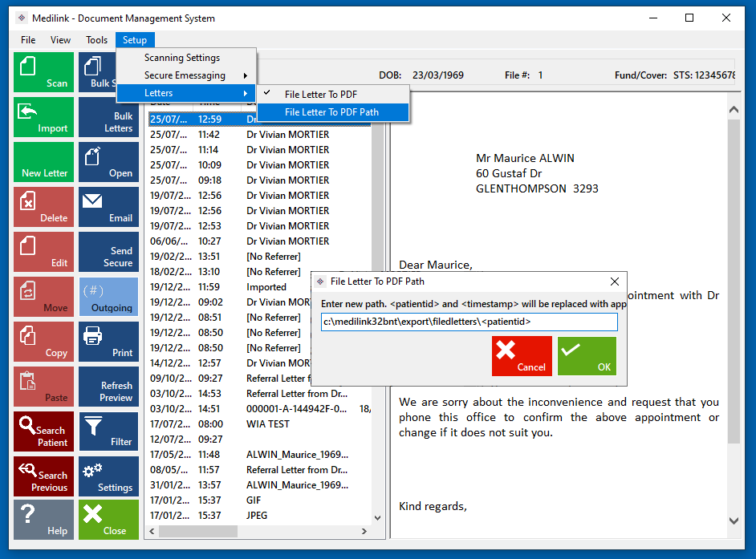Image resolution: width=756 pixels, height=559 pixels.
Task: Click the new path text field
Action: click(469, 322)
